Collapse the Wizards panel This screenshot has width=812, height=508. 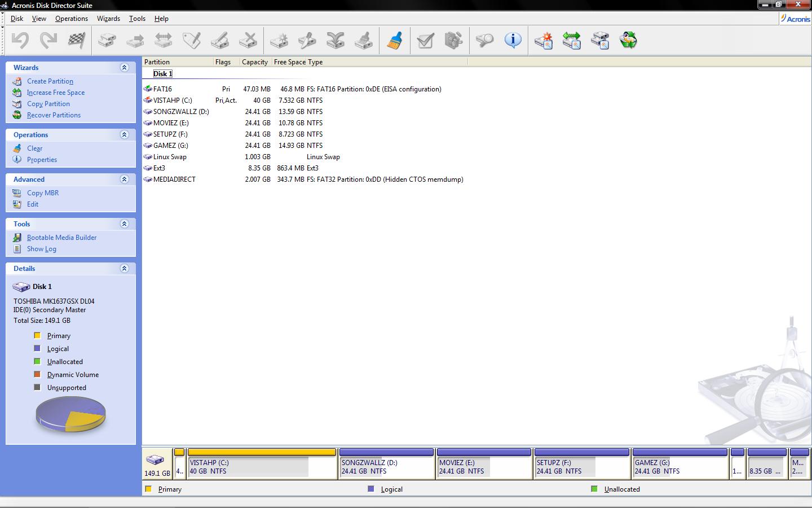(125, 67)
